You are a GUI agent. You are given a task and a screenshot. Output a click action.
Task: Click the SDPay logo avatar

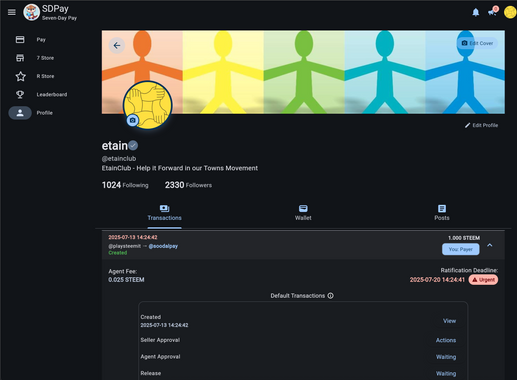pos(32,12)
